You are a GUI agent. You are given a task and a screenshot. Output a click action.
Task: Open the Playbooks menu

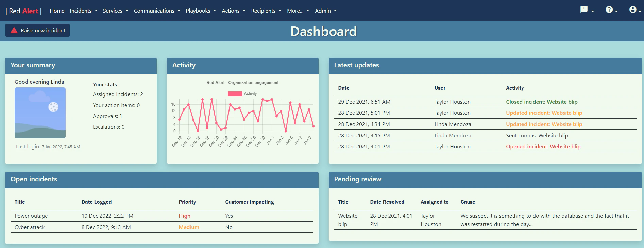pos(201,11)
